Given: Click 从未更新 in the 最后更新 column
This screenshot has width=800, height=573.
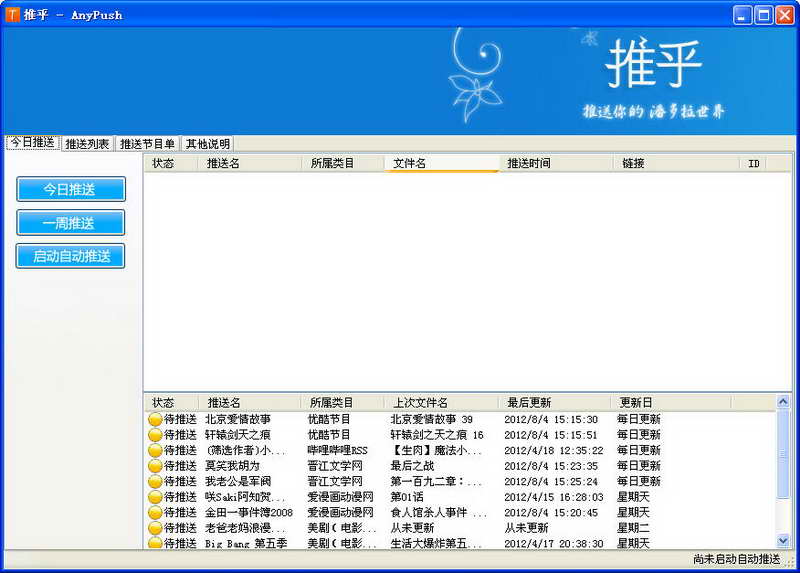Looking at the screenshot, I should coord(526,528).
